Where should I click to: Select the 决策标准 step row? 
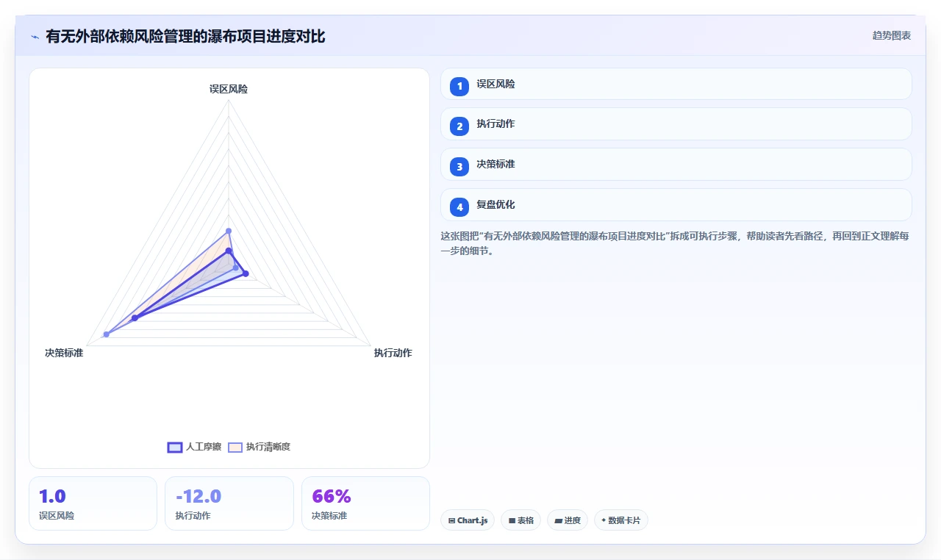(x=676, y=165)
